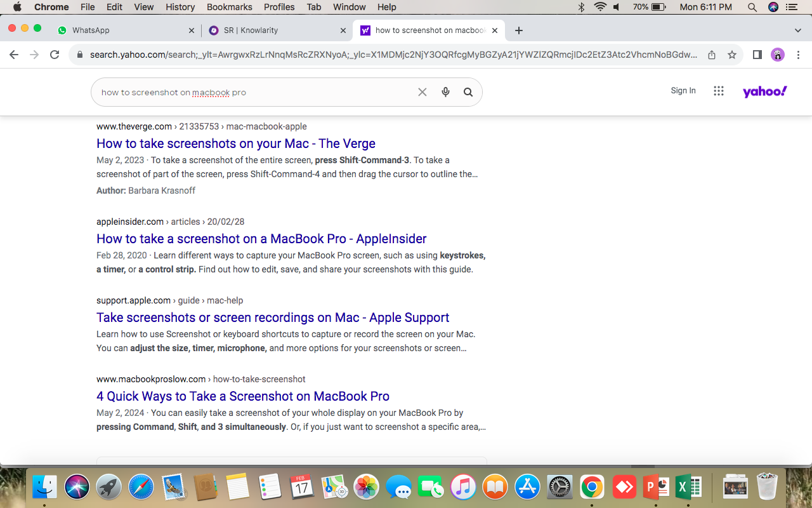Open 4 Quick Ways screenshot result
Screen dimensions: 812x508
(243, 396)
